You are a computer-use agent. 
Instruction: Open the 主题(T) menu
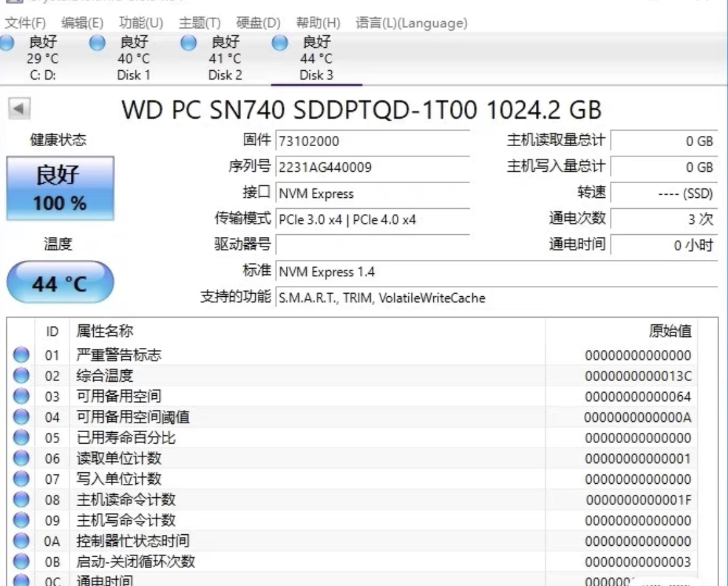(200, 23)
